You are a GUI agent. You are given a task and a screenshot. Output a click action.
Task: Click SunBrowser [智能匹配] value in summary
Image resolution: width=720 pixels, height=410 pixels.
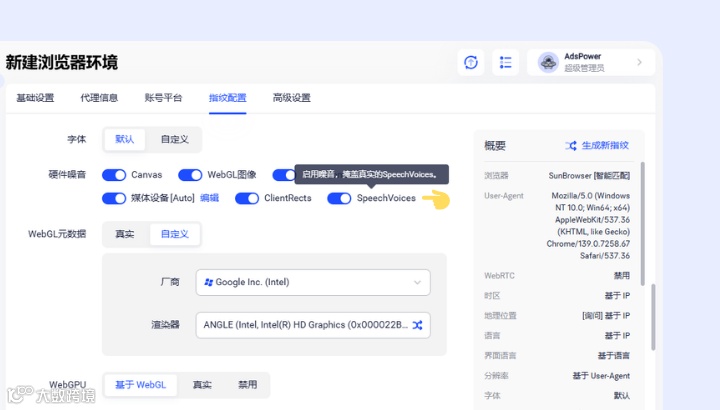click(589, 176)
